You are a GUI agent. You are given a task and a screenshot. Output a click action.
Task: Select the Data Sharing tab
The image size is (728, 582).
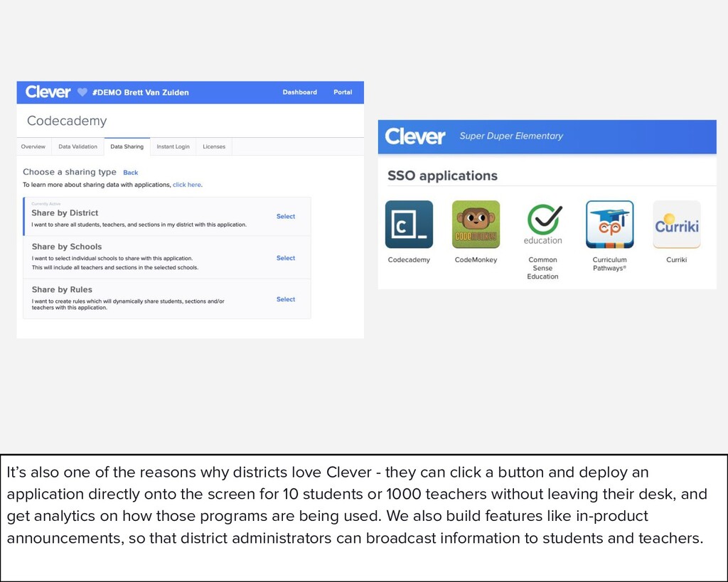tap(127, 146)
